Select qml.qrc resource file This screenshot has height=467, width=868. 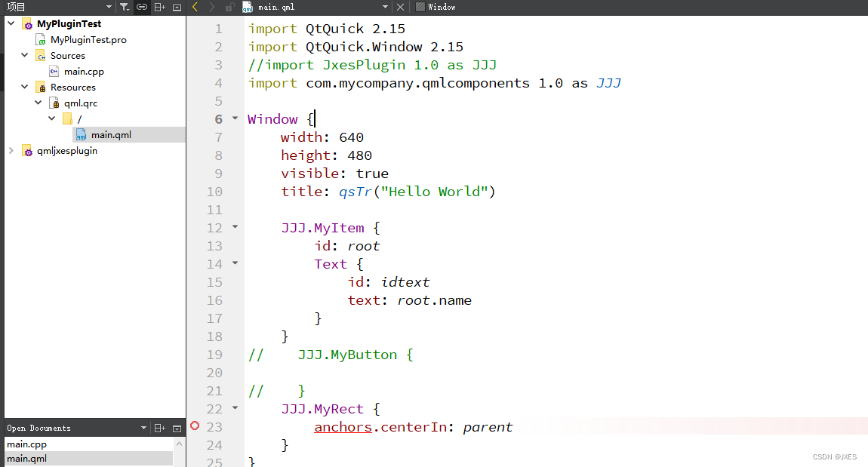coord(81,103)
